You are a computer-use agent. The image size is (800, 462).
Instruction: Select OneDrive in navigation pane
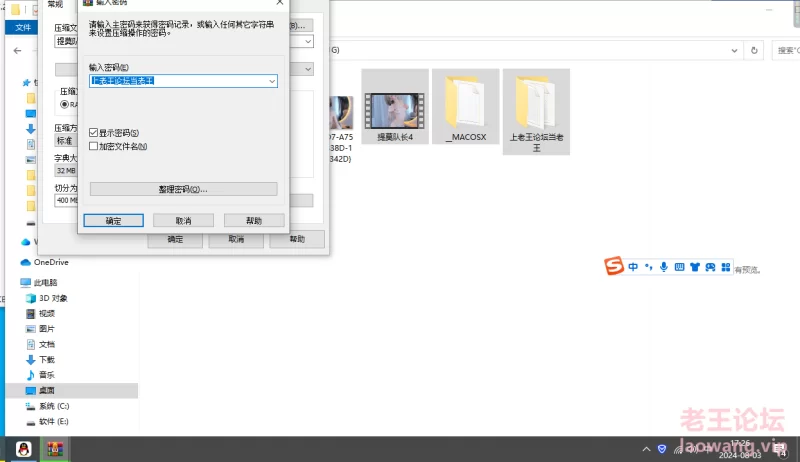point(51,262)
